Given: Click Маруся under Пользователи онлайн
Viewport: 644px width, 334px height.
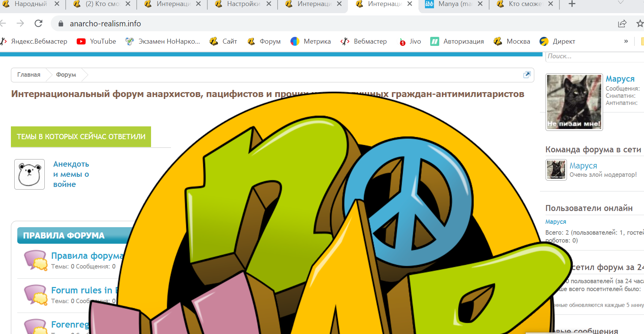Looking at the screenshot, I should coord(556,222).
